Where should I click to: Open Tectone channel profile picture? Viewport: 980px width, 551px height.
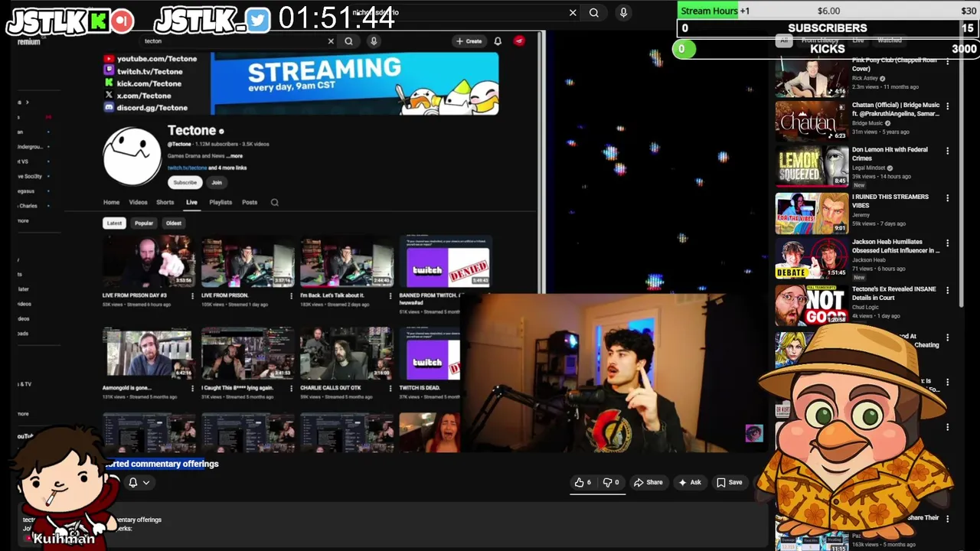coord(132,156)
